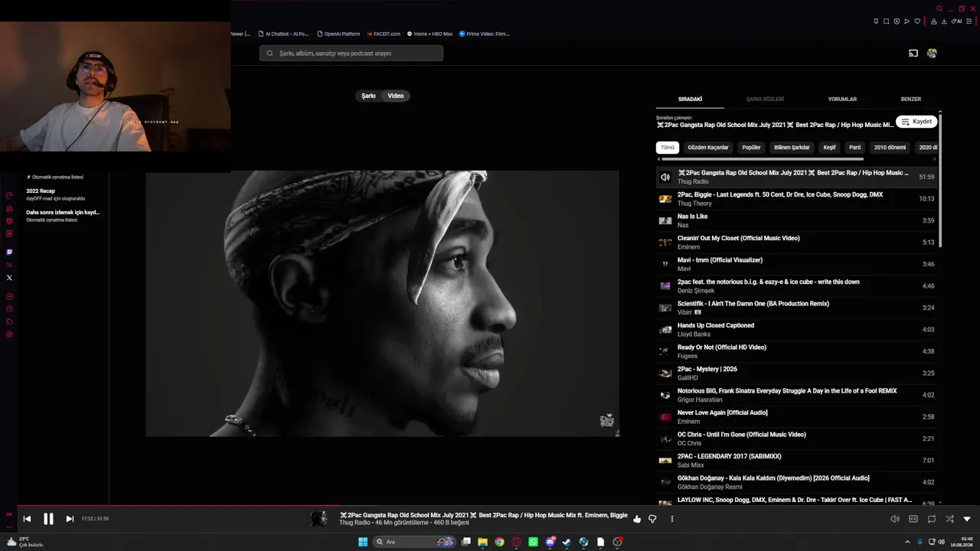Screen dimensions: 980x551
Task: Toggle closed captions in the player bar
Action: coord(913,519)
